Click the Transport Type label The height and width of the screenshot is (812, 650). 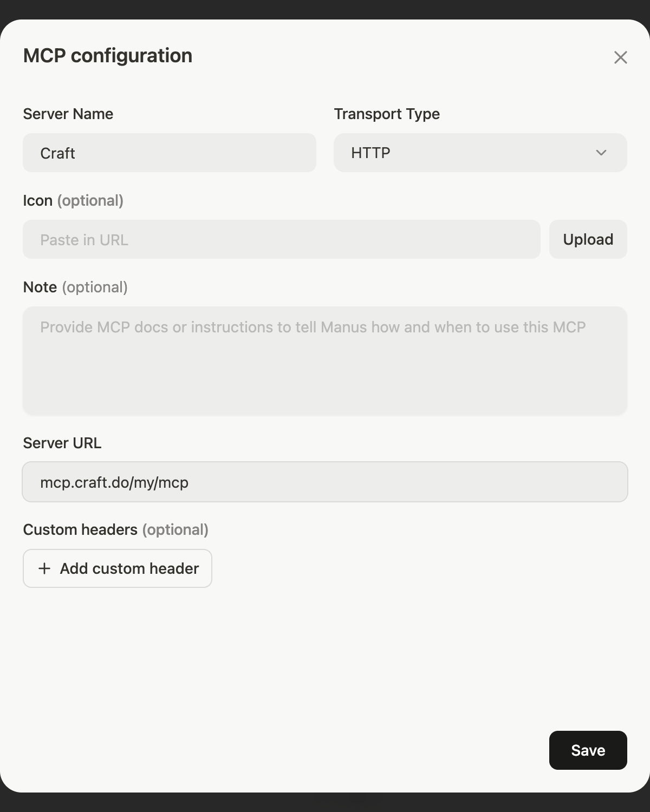tap(387, 114)
